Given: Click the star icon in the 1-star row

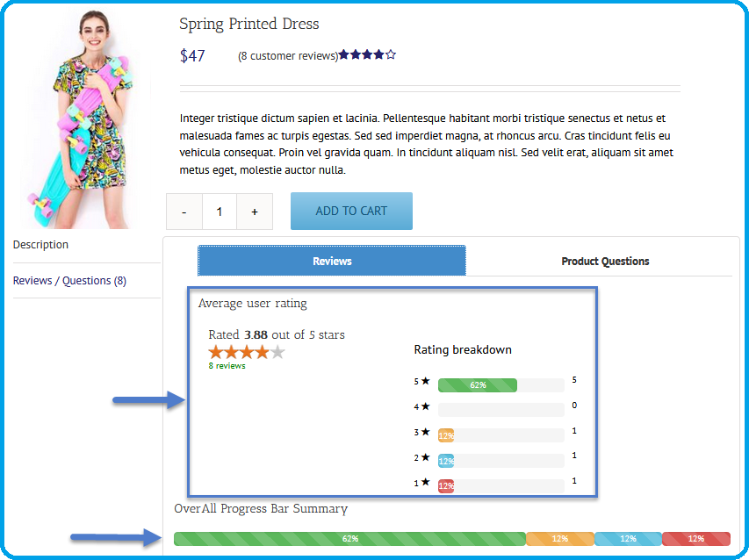Looking at the screenshot, I should [426, 482].
